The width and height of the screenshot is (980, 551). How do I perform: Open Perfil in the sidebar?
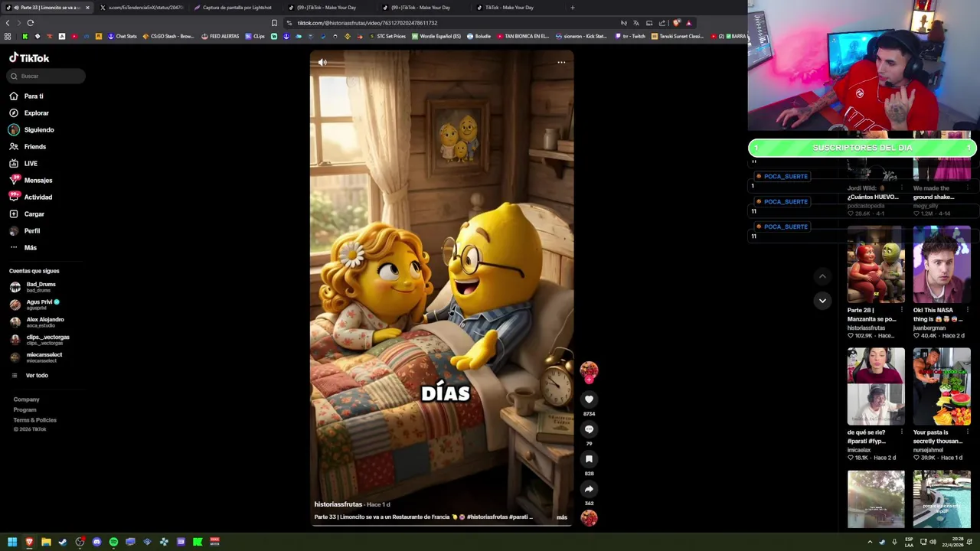tap(25, 231)
